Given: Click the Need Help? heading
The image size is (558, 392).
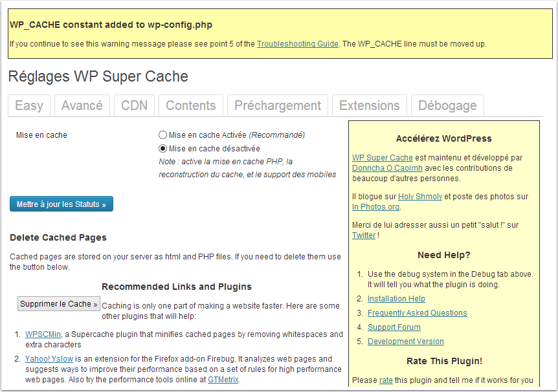Looking at the screenshot, I should (x=444, y=255).
